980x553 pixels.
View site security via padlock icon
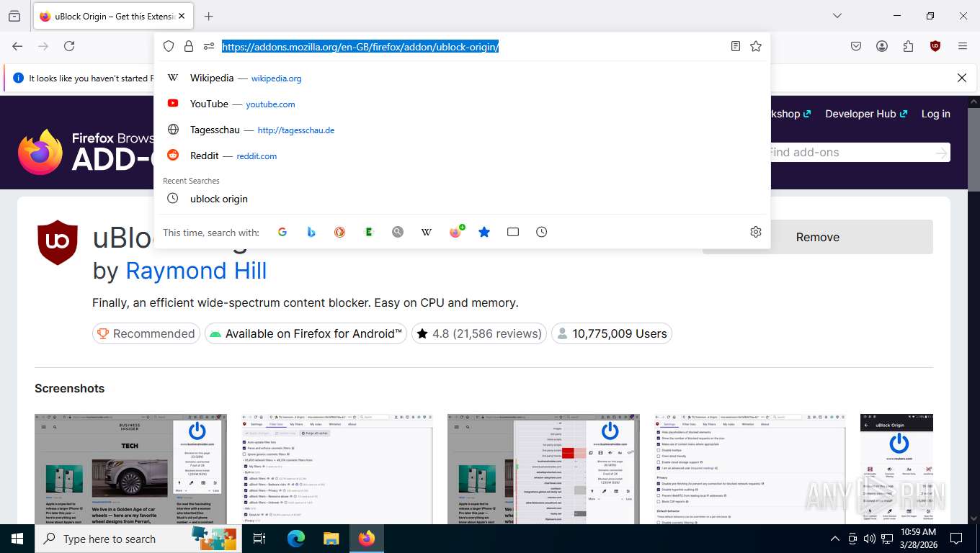pos(189,46)
